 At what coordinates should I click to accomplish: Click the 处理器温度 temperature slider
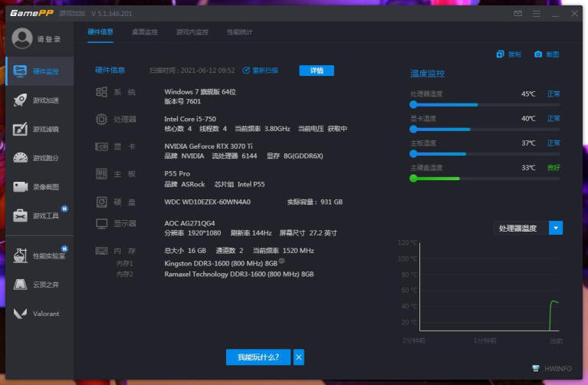[x=485, y=105]
